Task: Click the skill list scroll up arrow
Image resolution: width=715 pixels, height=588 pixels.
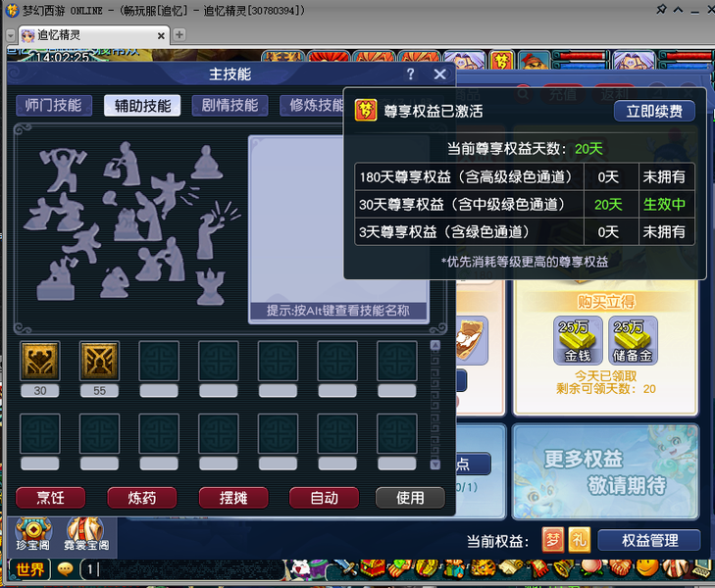Action: pyautogui.click(x=435, y=346)
